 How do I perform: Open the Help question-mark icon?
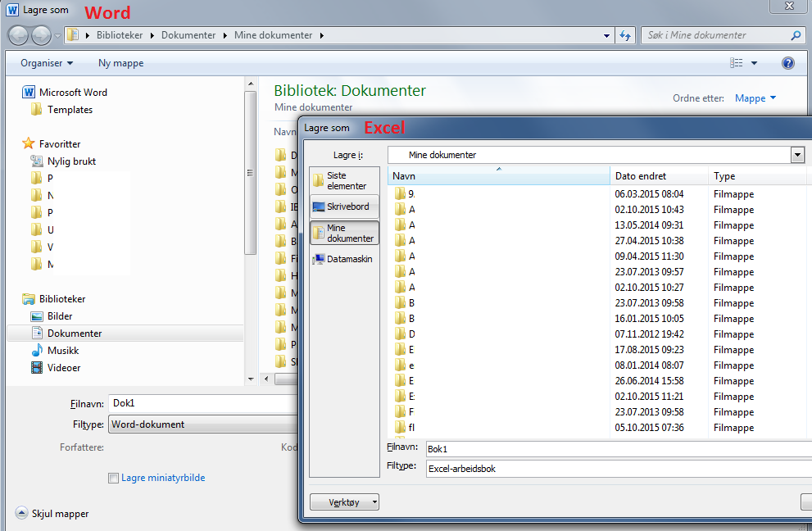[787, 63]
